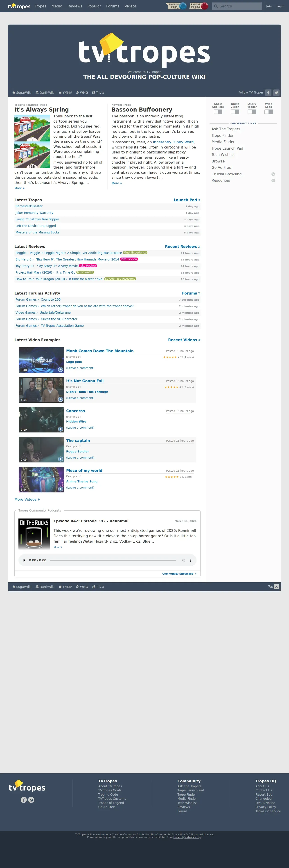Open Inherently Funny Word link

point(173,142)
